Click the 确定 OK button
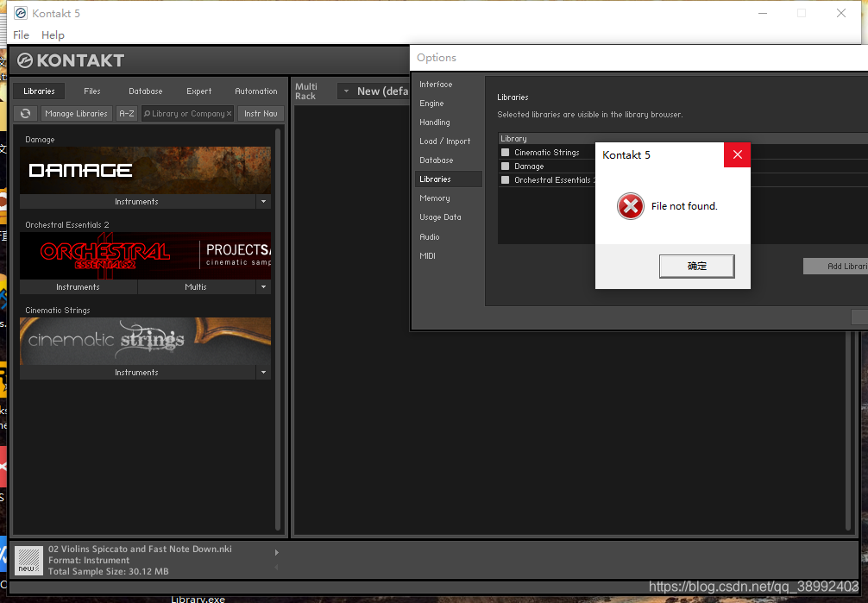Image resolution: width=868 pixels, height=603 pixels. [697, 267]
